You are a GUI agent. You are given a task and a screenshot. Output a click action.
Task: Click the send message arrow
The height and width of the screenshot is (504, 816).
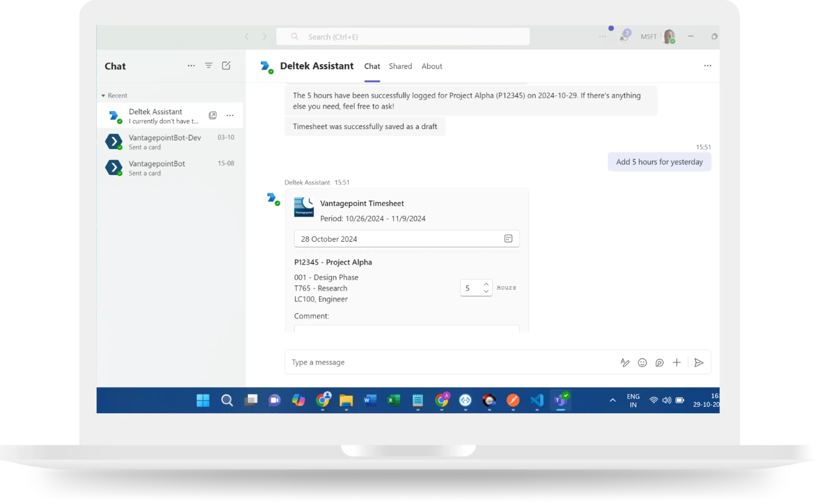click(x=699, y=362)
